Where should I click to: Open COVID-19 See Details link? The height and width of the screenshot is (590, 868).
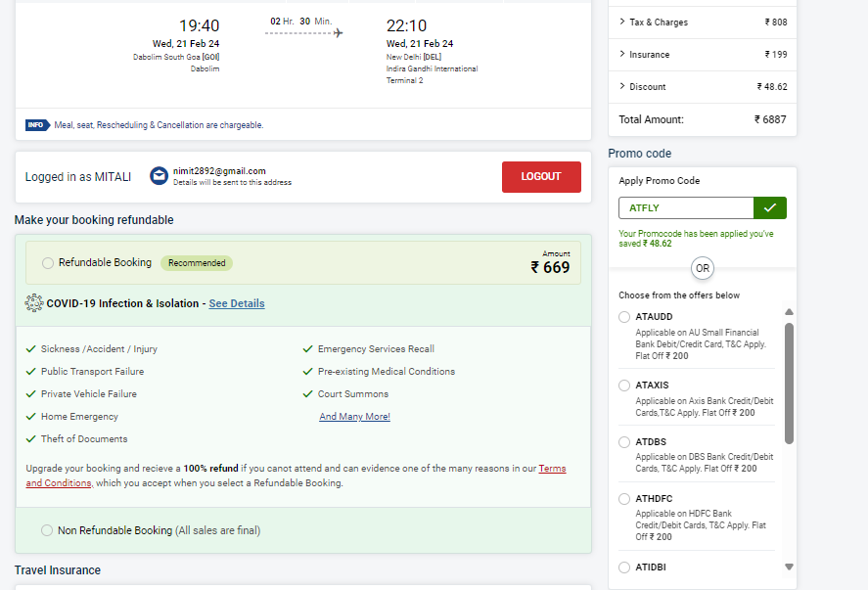(x=237, y=303)
